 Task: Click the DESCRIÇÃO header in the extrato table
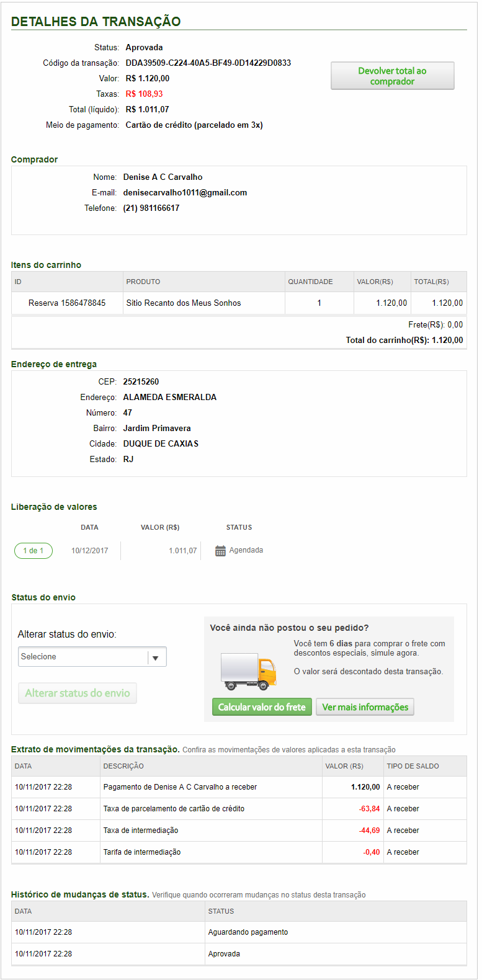point(123,766)
